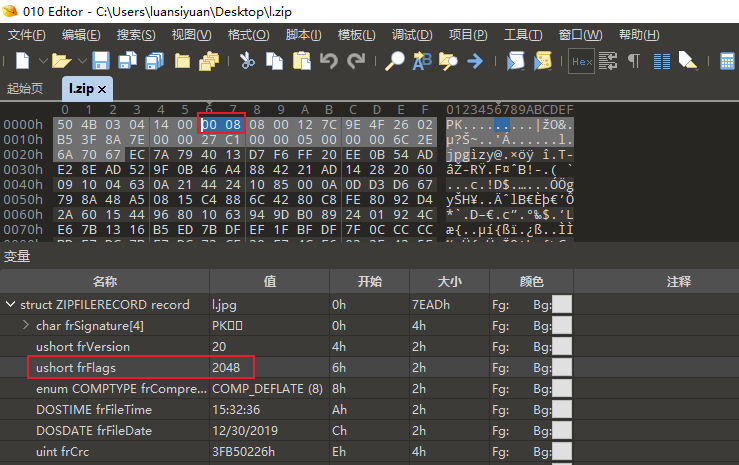Click the 名称 column header

105,282
